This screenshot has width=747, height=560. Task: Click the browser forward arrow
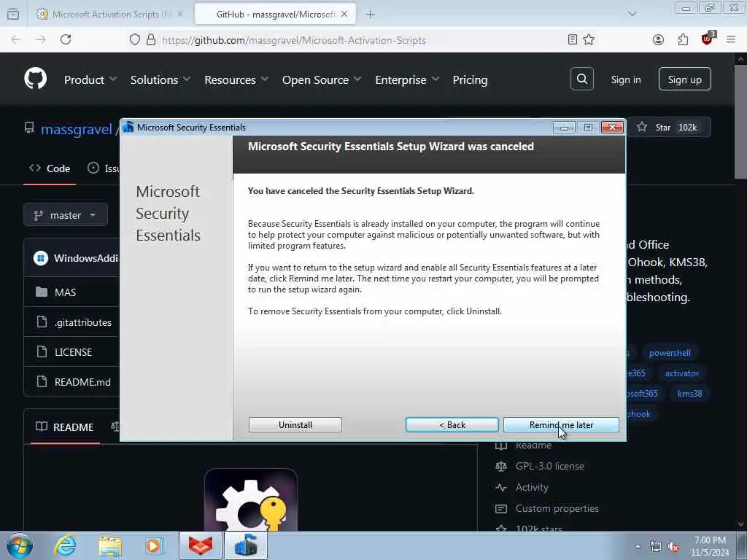pos(41,39)
